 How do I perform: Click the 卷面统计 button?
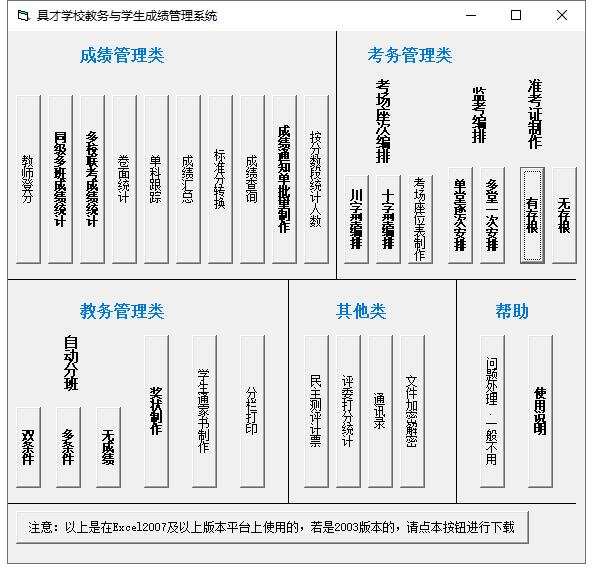point(124,179)
